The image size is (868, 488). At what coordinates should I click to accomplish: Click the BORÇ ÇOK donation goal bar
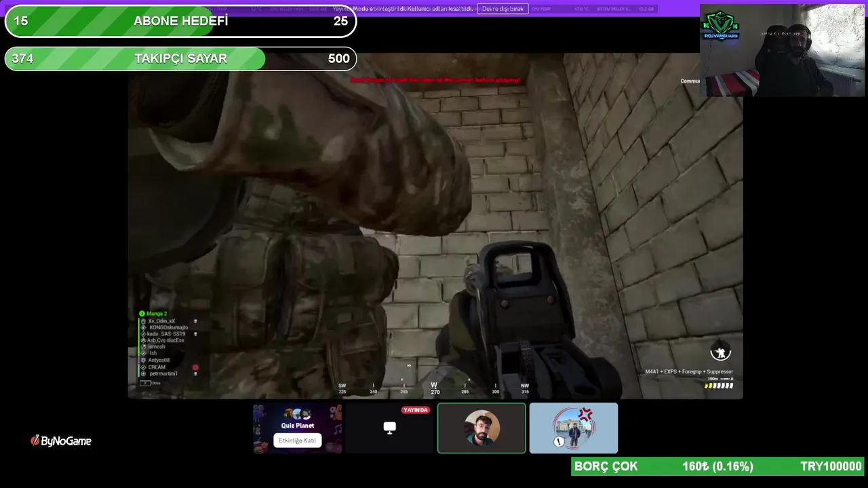718,466
